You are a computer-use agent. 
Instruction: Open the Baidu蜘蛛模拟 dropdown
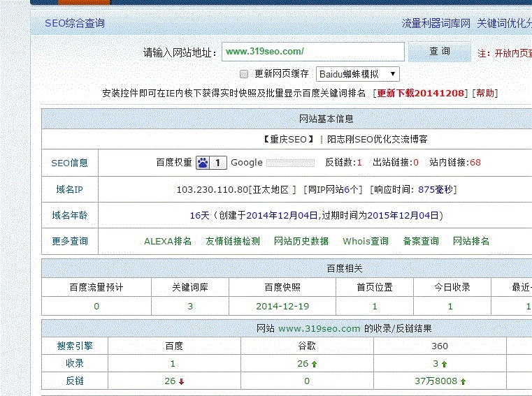click(358, 74)
